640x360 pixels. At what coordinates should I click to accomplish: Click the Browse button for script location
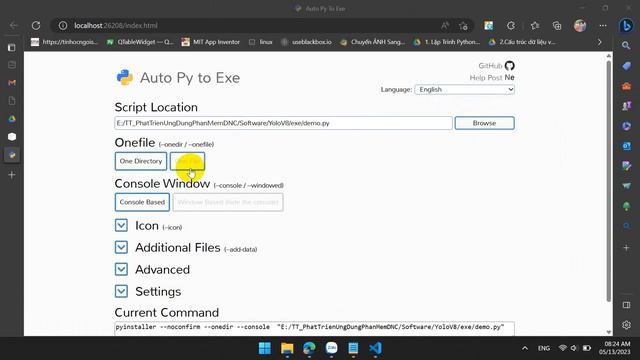coord(484,123)
